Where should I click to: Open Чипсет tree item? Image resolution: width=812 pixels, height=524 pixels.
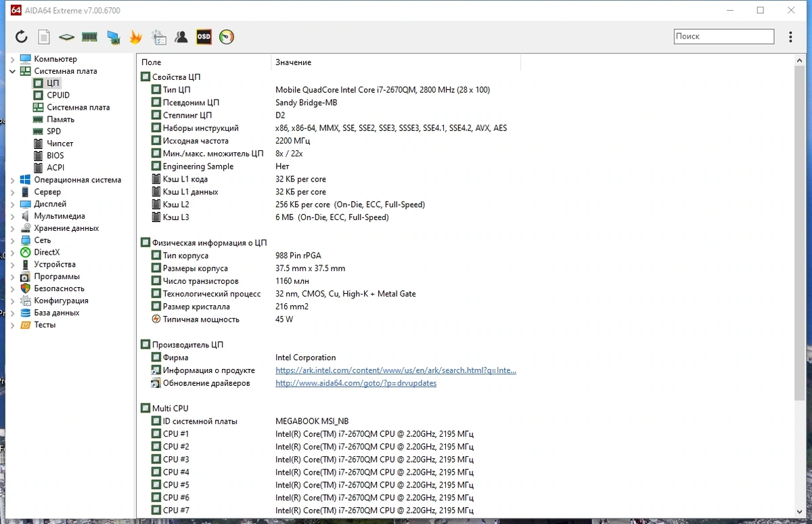click(60, 144)
